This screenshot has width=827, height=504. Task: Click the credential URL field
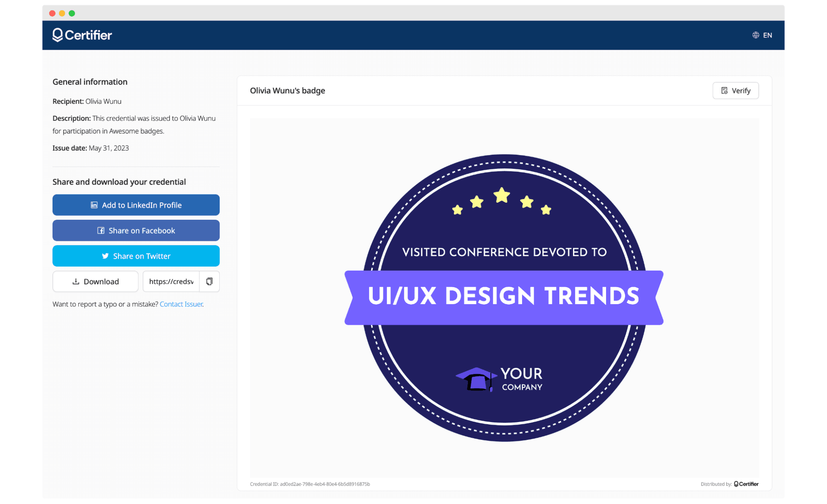[x=171, y=281]
